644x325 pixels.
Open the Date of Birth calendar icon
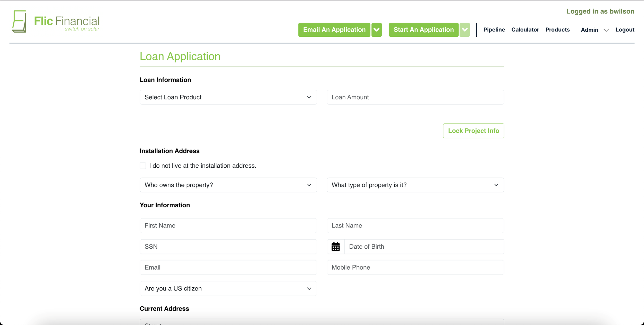[335, 247]
